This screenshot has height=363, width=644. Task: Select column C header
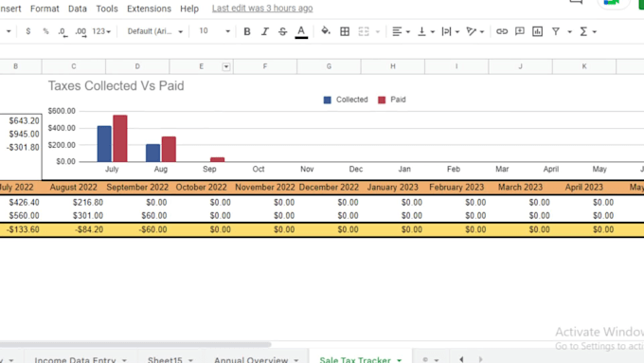pyautogui.click(x=74, y=66)
